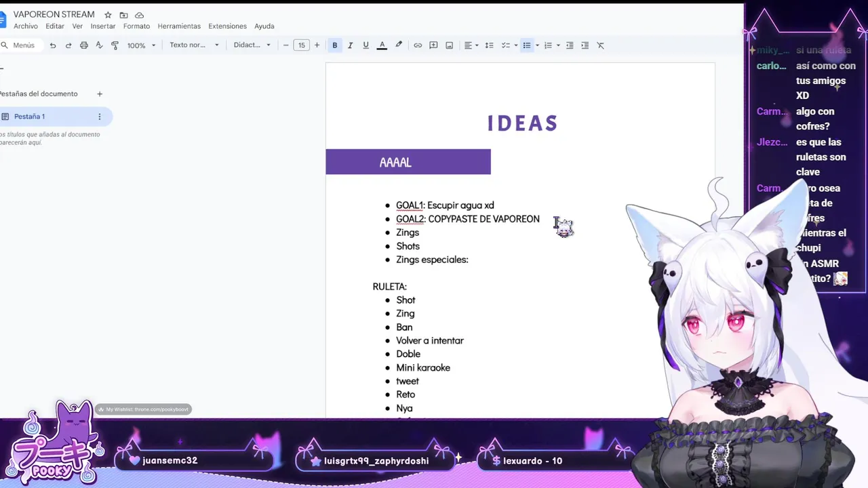The image size is (868, 488).
Task: Select Pestaña 1 in the sidebar
Action: pyautogui.click(x=56, y=117)
